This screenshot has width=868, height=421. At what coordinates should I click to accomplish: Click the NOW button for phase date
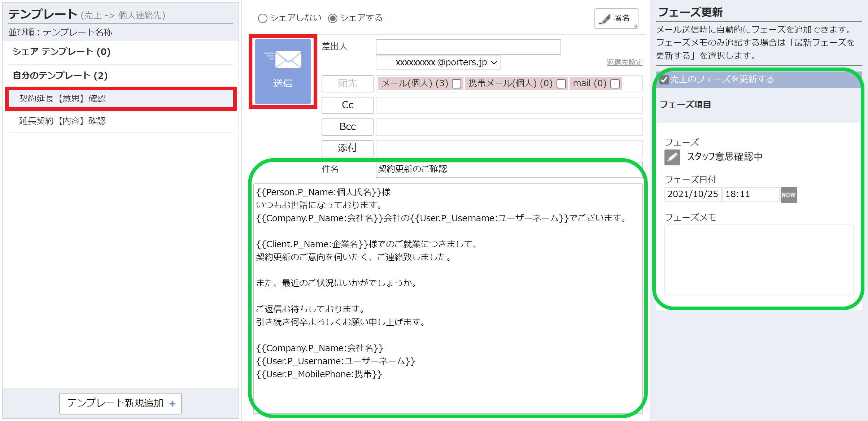pos(789,195)
